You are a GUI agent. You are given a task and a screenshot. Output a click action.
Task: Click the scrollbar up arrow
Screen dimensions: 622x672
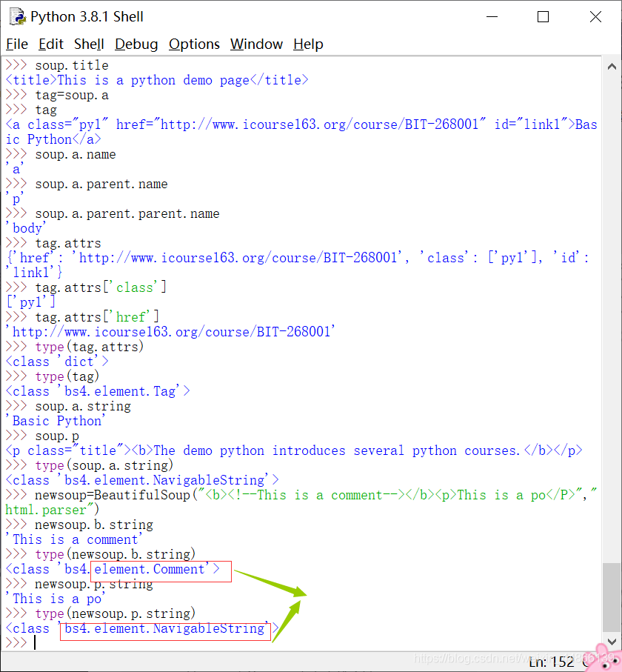612,67
